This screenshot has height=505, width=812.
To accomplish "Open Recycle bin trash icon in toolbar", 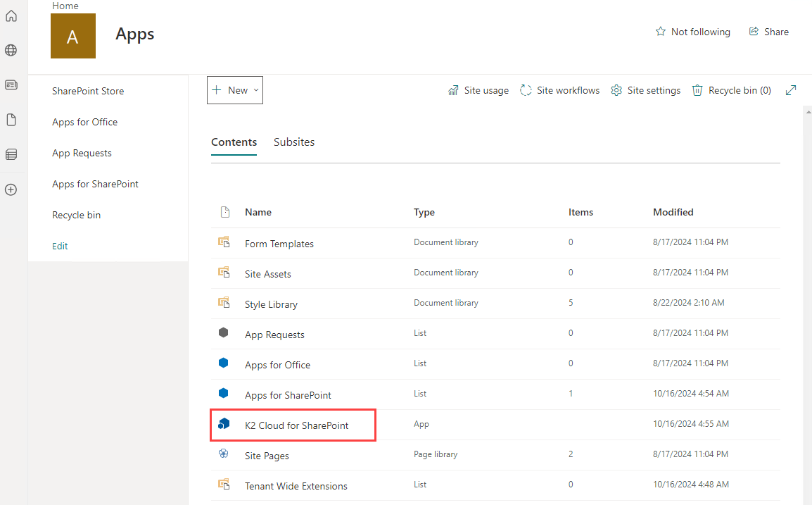I will (x=697, y=90).
